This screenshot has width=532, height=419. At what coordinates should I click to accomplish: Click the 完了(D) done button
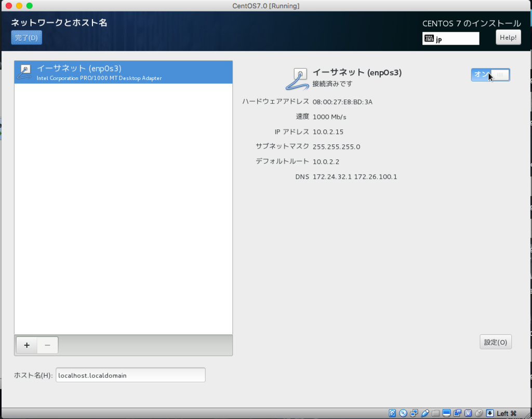(x=26, y=37)
